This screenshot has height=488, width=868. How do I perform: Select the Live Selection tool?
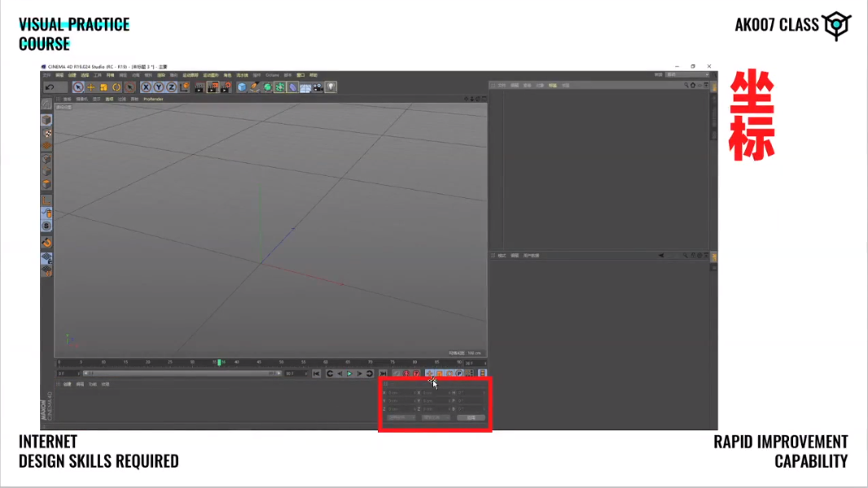coord(78,87)
